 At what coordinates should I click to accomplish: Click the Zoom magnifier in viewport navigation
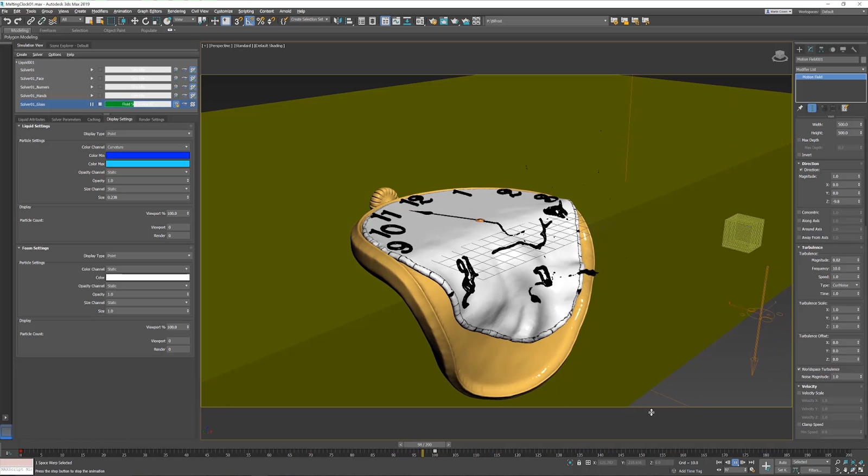pos(838,462)
